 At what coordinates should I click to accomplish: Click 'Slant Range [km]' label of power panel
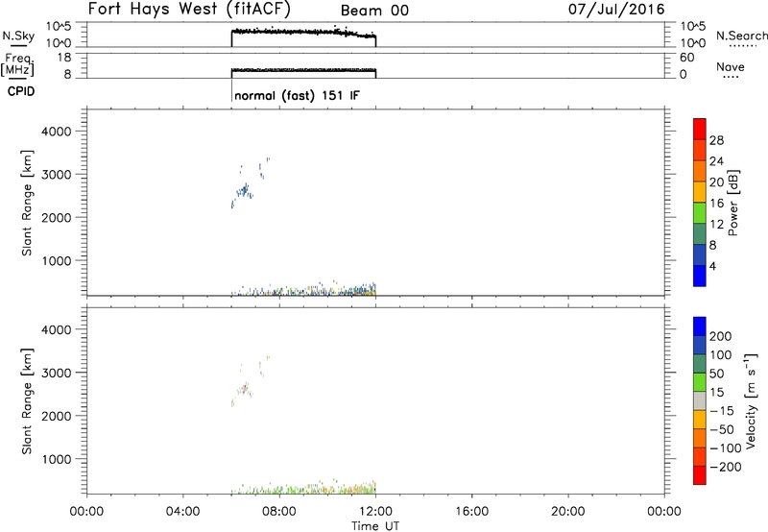tap(27, 203)
